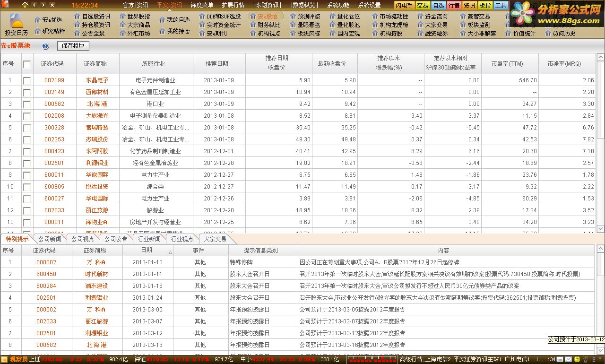Check the box for 东晶电子 row

point(27,80)
